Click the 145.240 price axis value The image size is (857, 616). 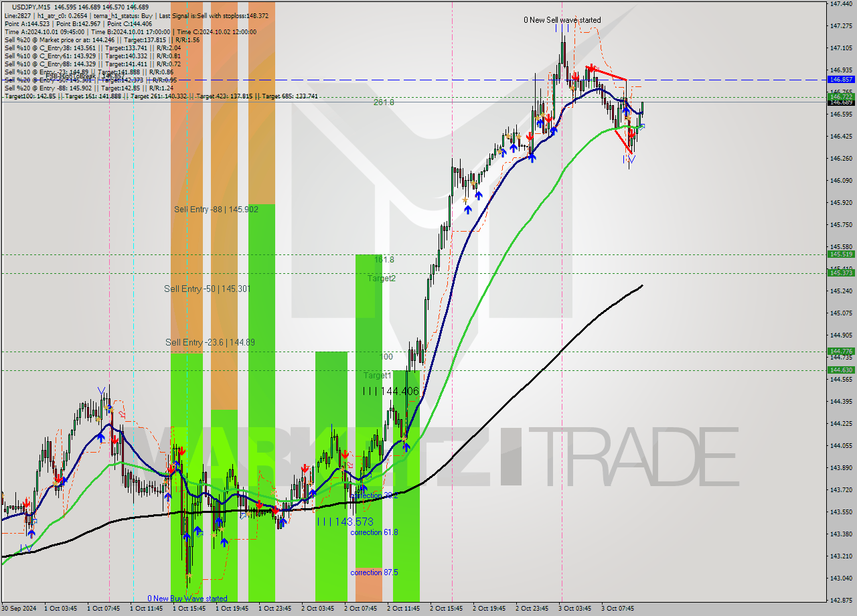[x=841, y=291]
